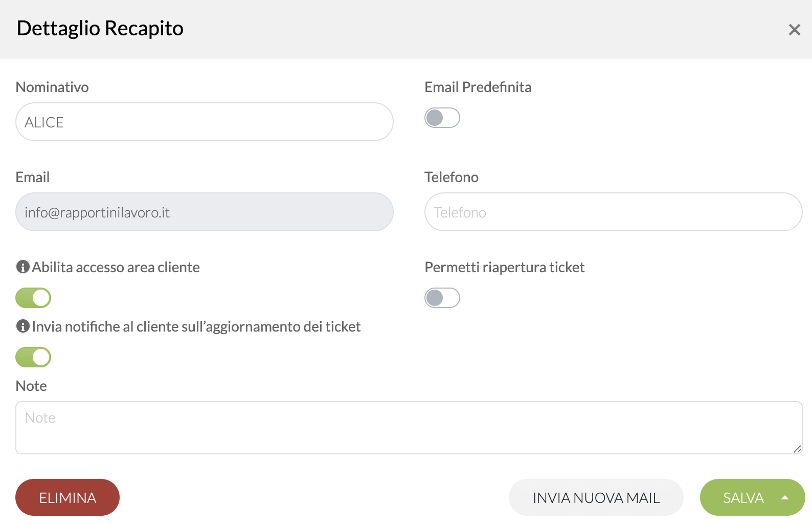Toggle the Email Predefinita switch
This screenshot has width=812, height=526.
(x=442, y=118)
